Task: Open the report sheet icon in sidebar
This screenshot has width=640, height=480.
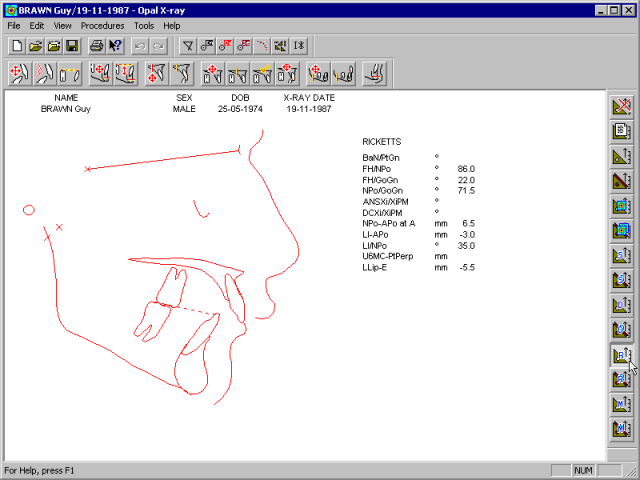Action: [621, 131]
